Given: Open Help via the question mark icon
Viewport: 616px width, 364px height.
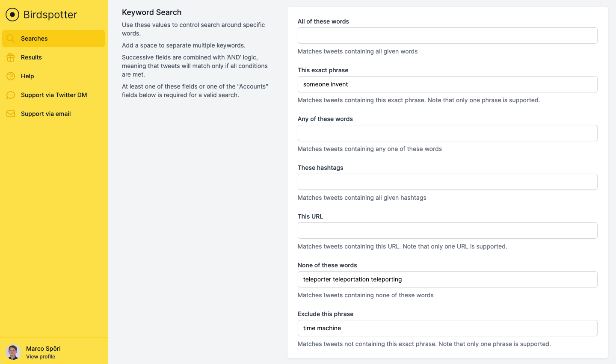Looking at the screenshot, I should 11,76.
